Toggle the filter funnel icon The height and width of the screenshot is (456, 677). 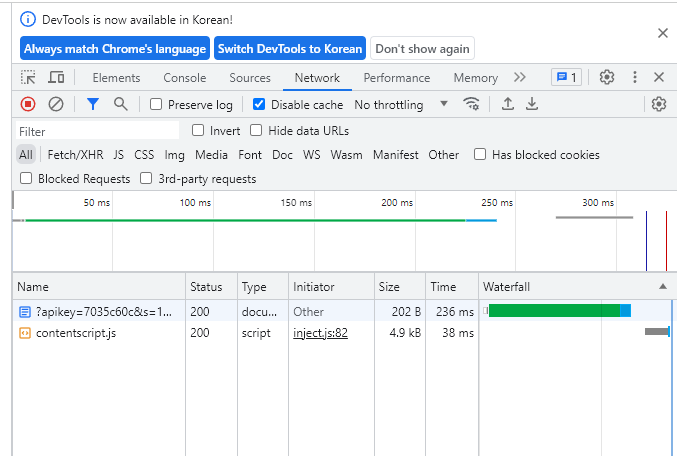[x=93, y=104]
